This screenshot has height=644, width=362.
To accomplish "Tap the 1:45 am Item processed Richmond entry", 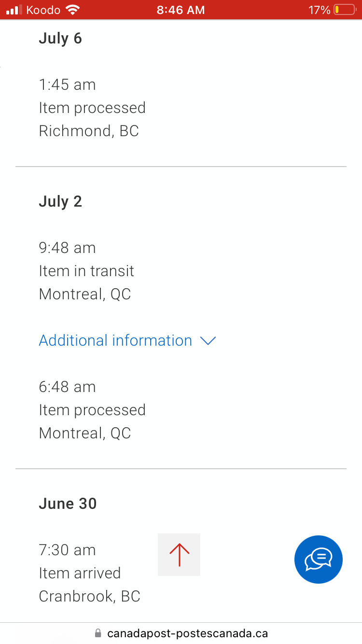I will coord(92,108).
